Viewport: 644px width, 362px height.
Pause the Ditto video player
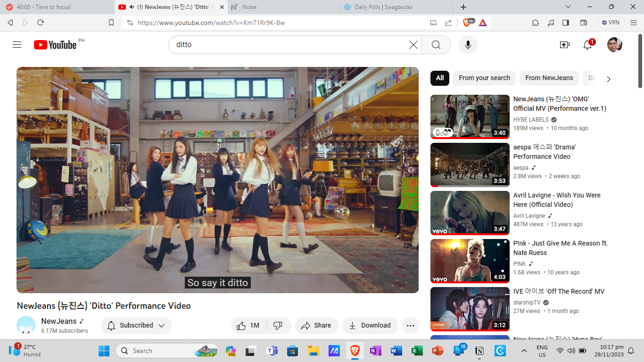217,179
